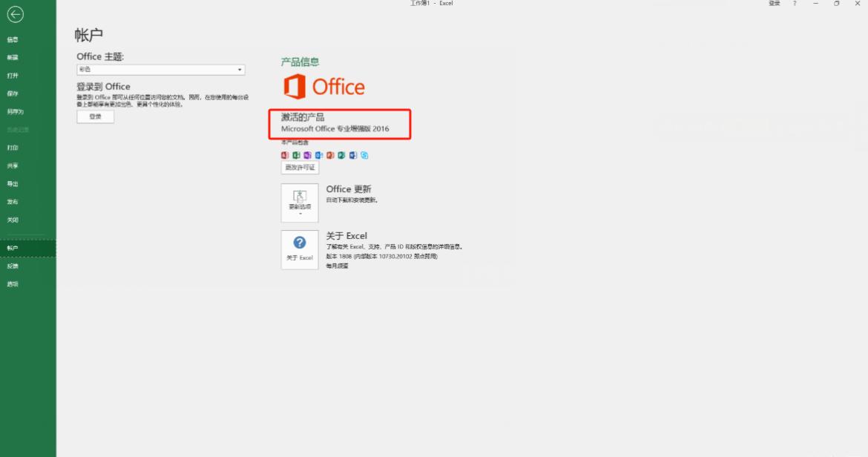Open the Office 主题 theme dropdown
Viewport: 868px width, 457px height.
point(160,70)
